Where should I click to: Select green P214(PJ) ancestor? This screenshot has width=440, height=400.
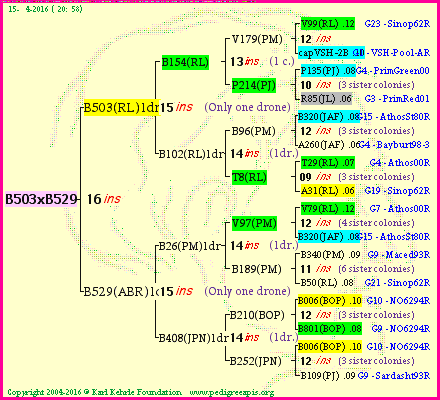(x=254, y=85)
